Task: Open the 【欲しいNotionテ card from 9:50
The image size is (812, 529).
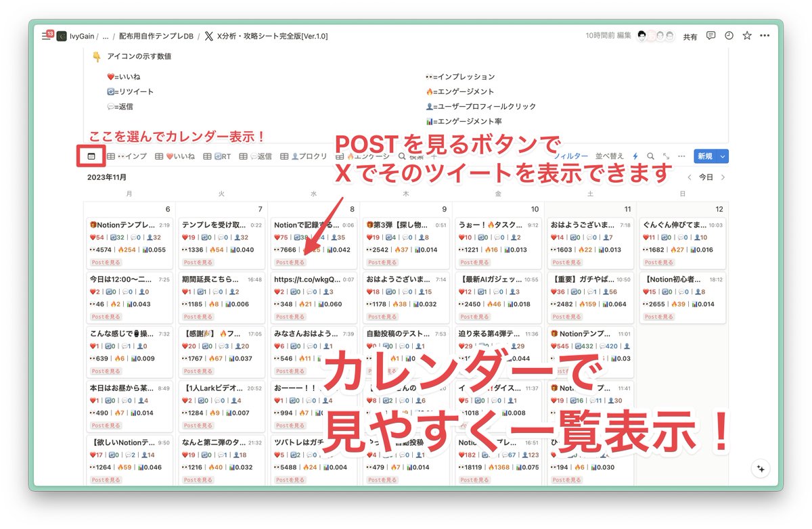Action: [130, 460]
